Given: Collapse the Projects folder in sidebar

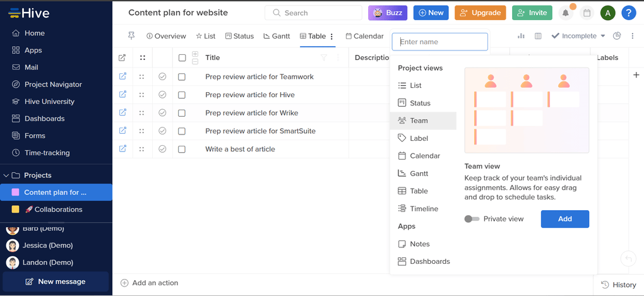Looking at the screenshot, I should click(x=7, y=175).
